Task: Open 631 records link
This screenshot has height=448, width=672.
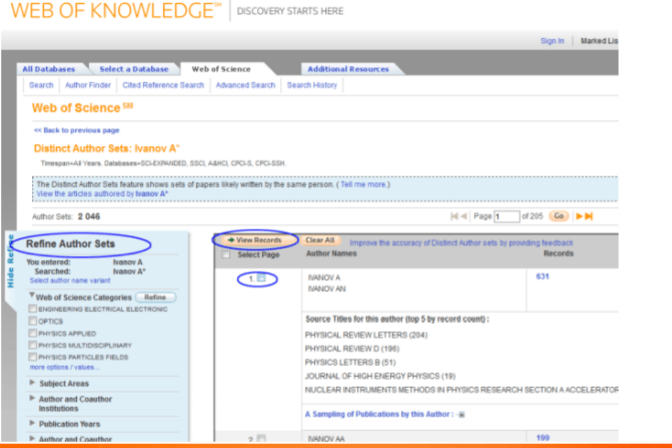Action: pyautogui.click(x=542, y=277)
